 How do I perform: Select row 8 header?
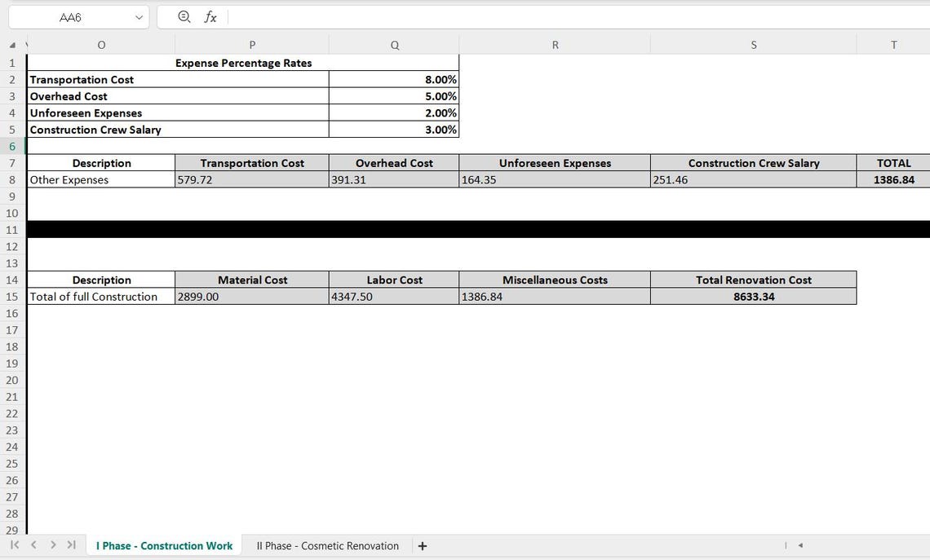[11, 179]
